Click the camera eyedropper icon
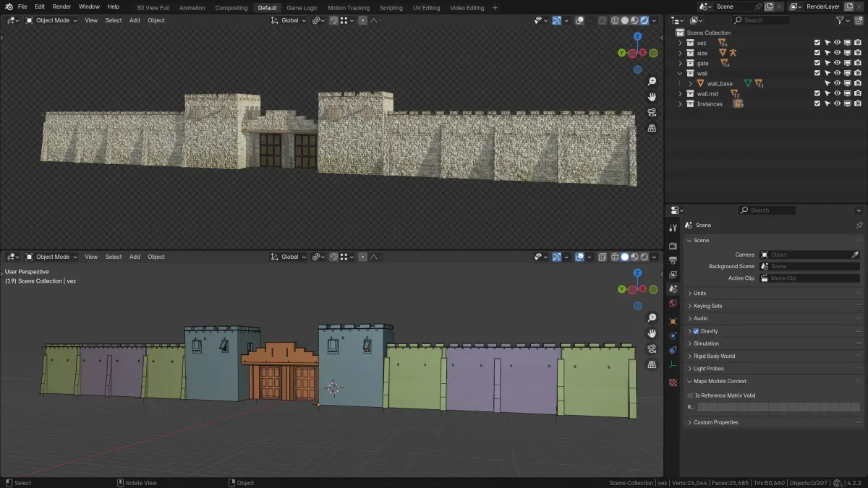 click(855, 254)
